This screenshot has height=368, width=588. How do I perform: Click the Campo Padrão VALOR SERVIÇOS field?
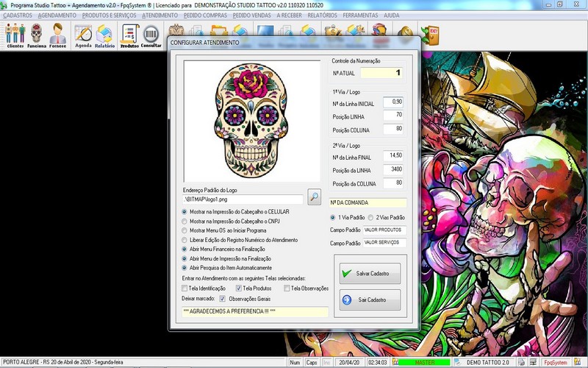(384, 243)
